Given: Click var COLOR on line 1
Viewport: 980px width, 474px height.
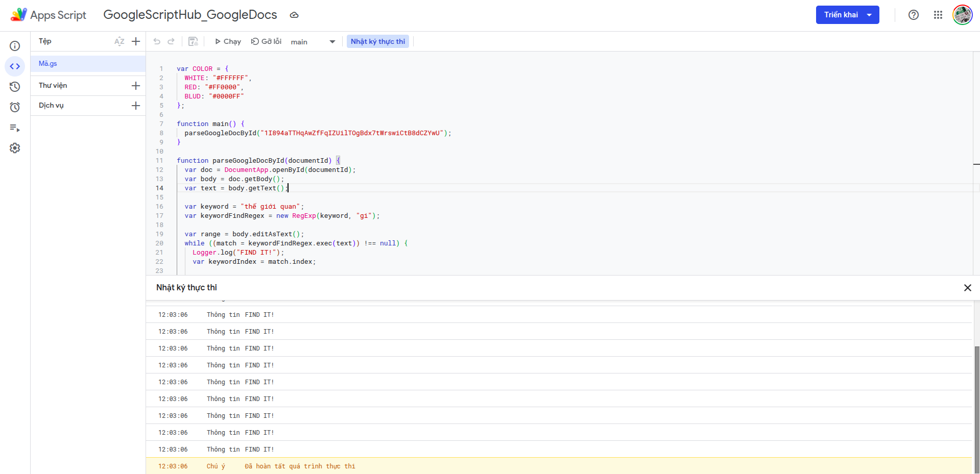Looking at the screenshot, I should point(195,69).
